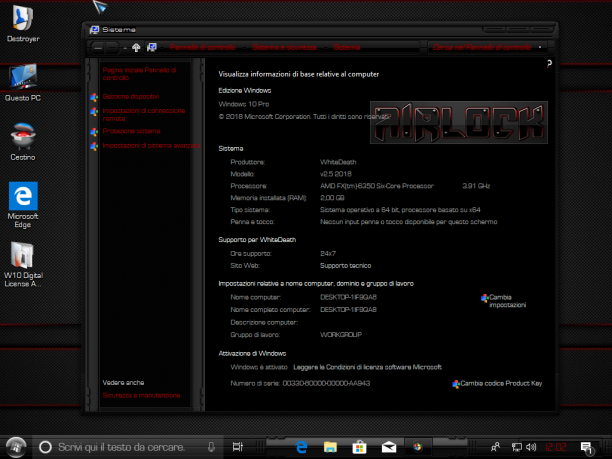Click the help question mark icon
This screenshot has height=459, width=612.
click(549, 64)
